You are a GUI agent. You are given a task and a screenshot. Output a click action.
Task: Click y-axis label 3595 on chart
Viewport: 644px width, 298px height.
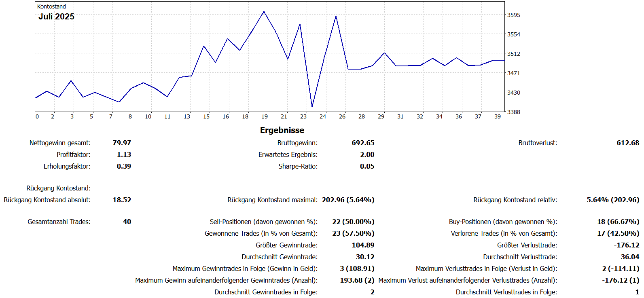(x=514, y=15)
